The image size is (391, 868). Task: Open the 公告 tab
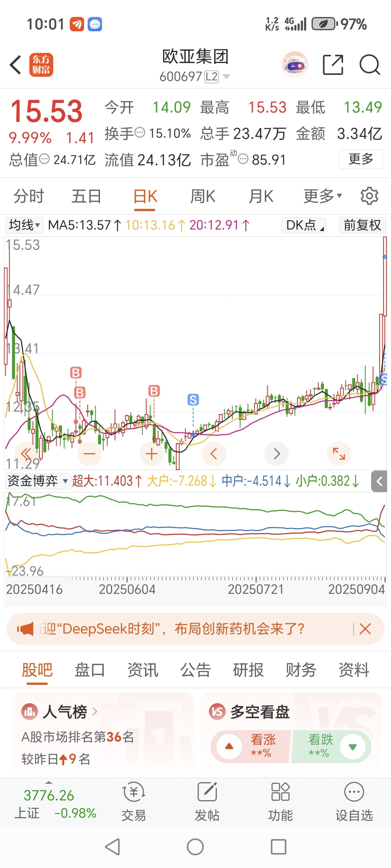(x=195, y=670)
